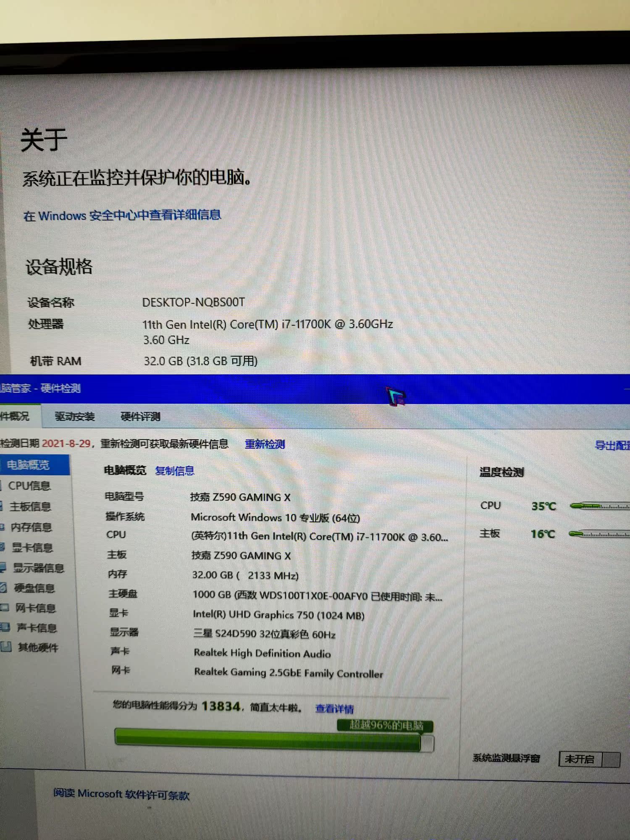Click Microsoft Windows 10 专业版 (64位)
Image resolution: width=630 pixels, height=840 pixels.
pyautogui.click(x=276, y=517)
